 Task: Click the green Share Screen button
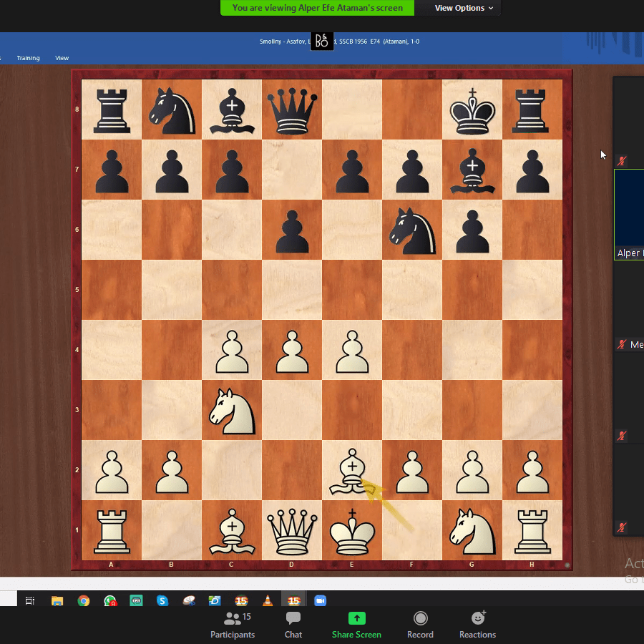(356, 623)
